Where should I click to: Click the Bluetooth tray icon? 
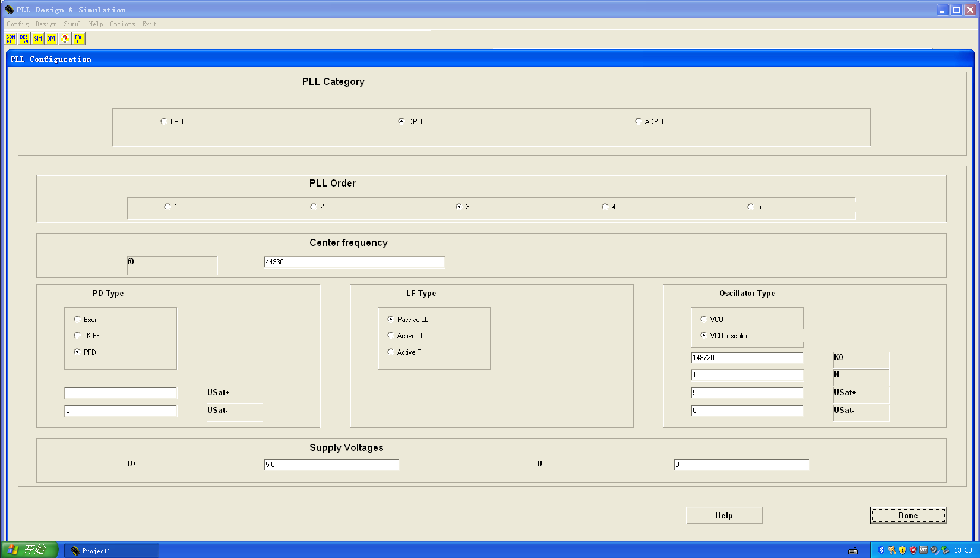pyautogui.click(x=881, y=550)
